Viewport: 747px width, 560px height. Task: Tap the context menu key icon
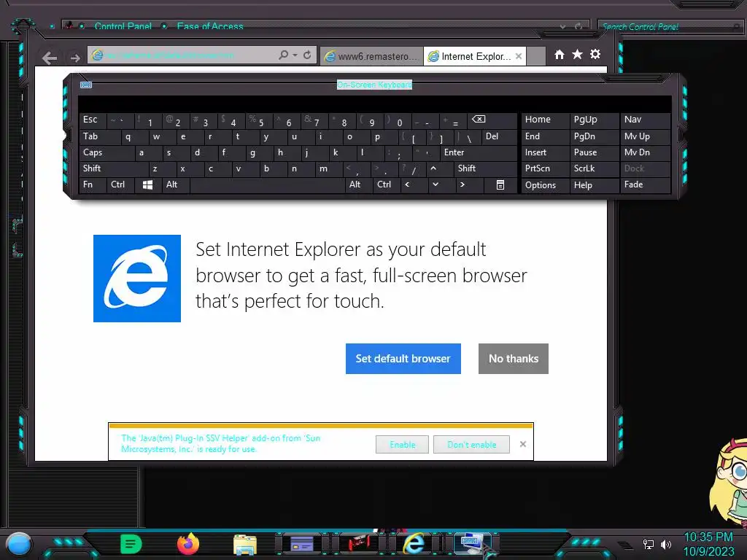coord(500,184)
